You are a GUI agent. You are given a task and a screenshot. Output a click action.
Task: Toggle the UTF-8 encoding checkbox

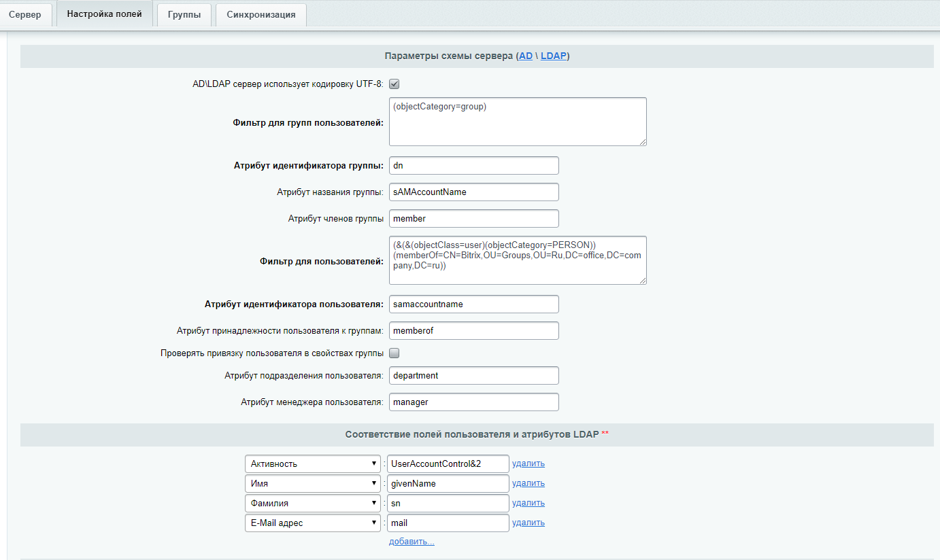pyautogui.click(x=394, y=84)
